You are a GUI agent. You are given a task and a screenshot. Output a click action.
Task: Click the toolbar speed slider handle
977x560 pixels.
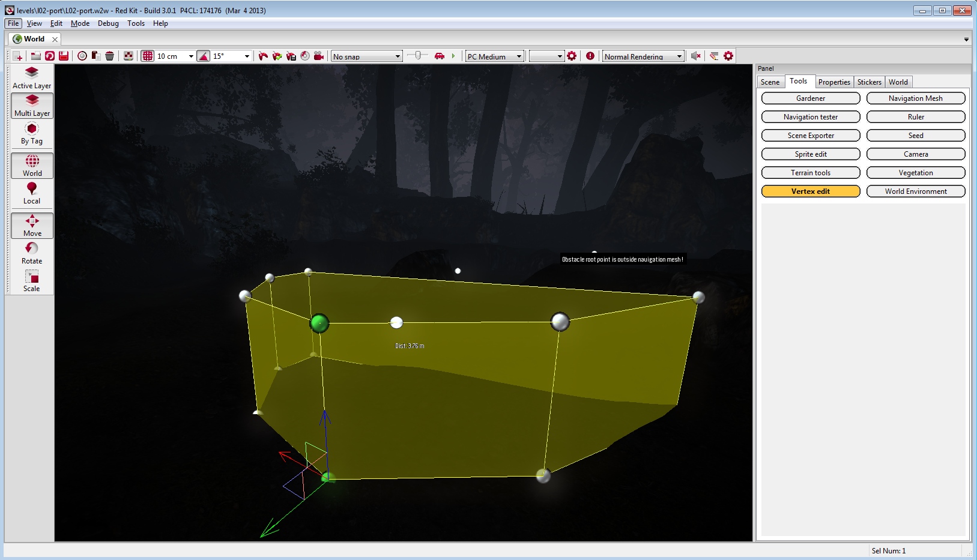[x=418, y=55]
